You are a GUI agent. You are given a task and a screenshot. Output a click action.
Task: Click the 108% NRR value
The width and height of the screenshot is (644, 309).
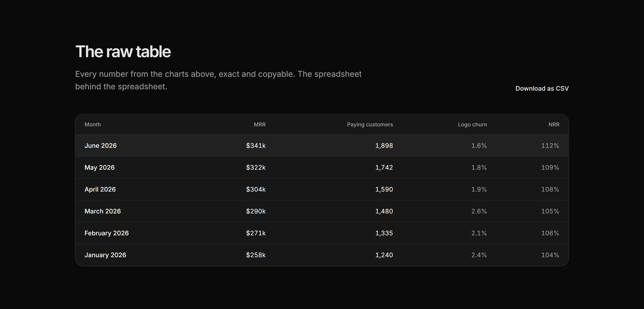tap(550, 189)
